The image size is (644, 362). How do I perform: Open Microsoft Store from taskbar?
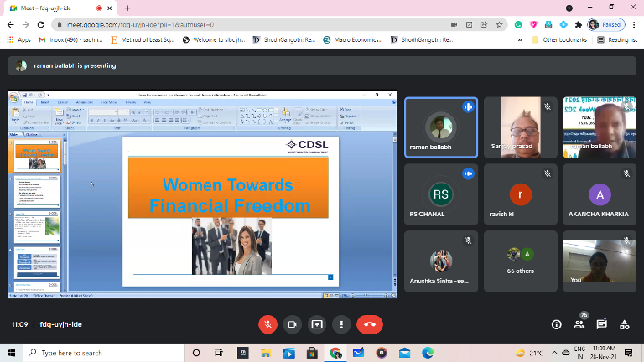(312, 353)
